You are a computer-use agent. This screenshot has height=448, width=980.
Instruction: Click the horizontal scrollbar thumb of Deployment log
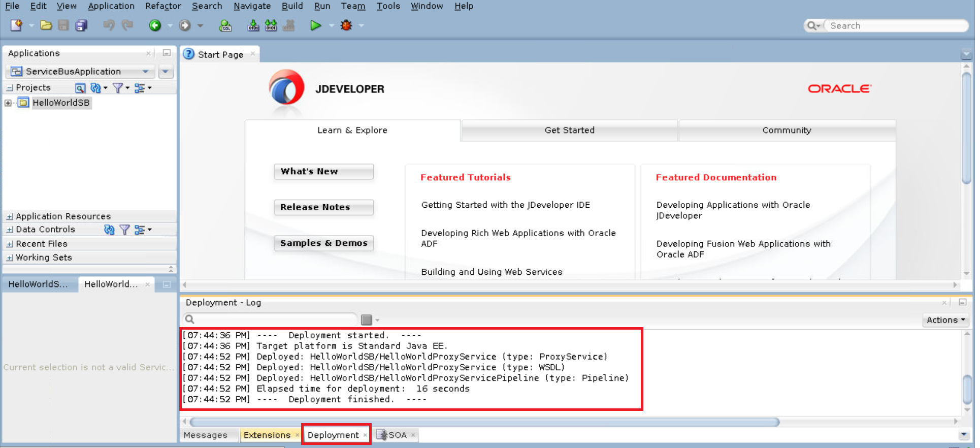coord(484,422)
